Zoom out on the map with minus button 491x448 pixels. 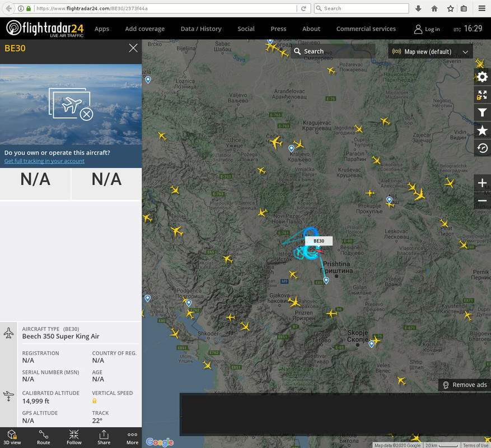[482, 200]
